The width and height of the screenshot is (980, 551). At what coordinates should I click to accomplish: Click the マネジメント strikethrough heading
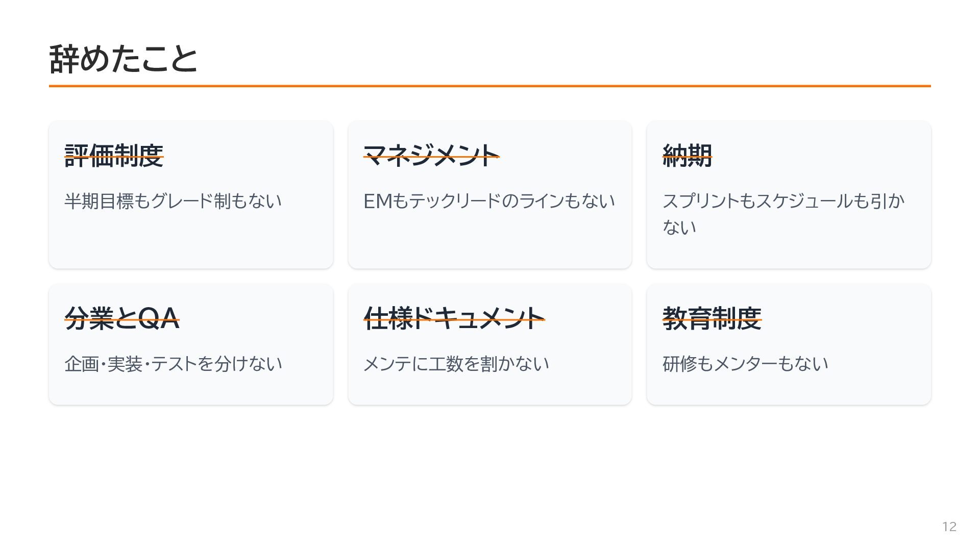(x=431, y=156)
